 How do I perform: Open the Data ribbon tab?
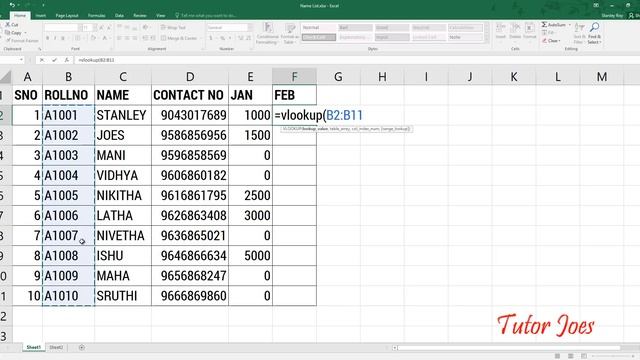(119, 16)
